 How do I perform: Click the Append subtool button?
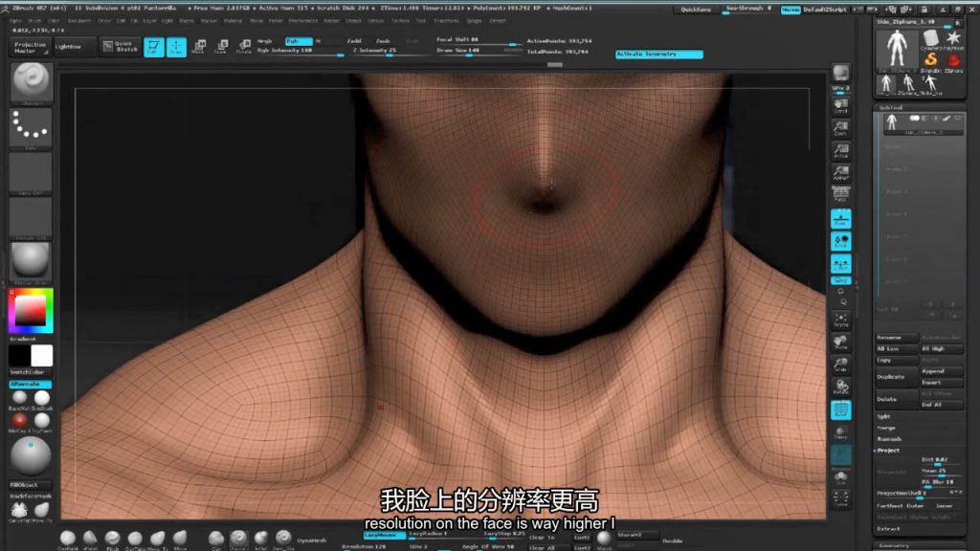pyautogui.click(x=942, y=371)
